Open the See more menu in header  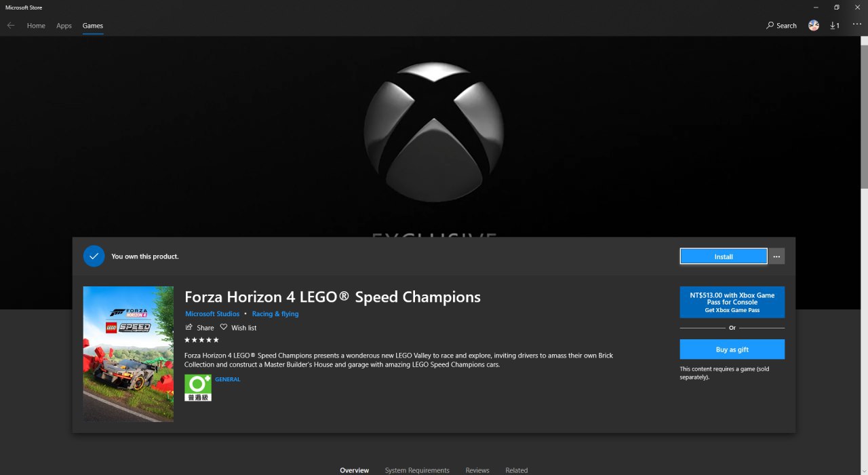pyautogui.click(x=857, y=24)
